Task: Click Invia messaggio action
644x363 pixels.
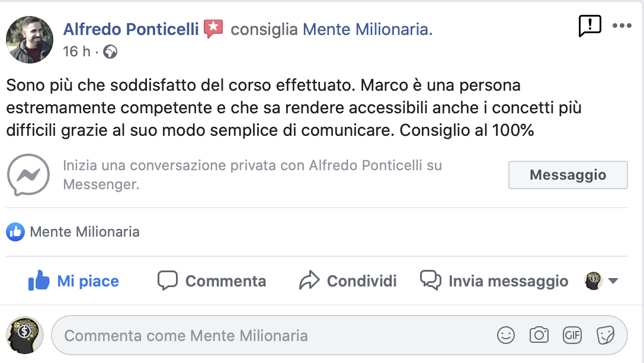Action: pos(494,281)
